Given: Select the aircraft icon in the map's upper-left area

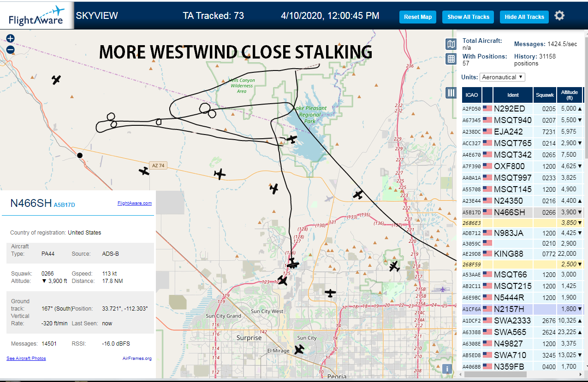Looking at the screenshot, I should pyautogui.click(x=56, y=80).
